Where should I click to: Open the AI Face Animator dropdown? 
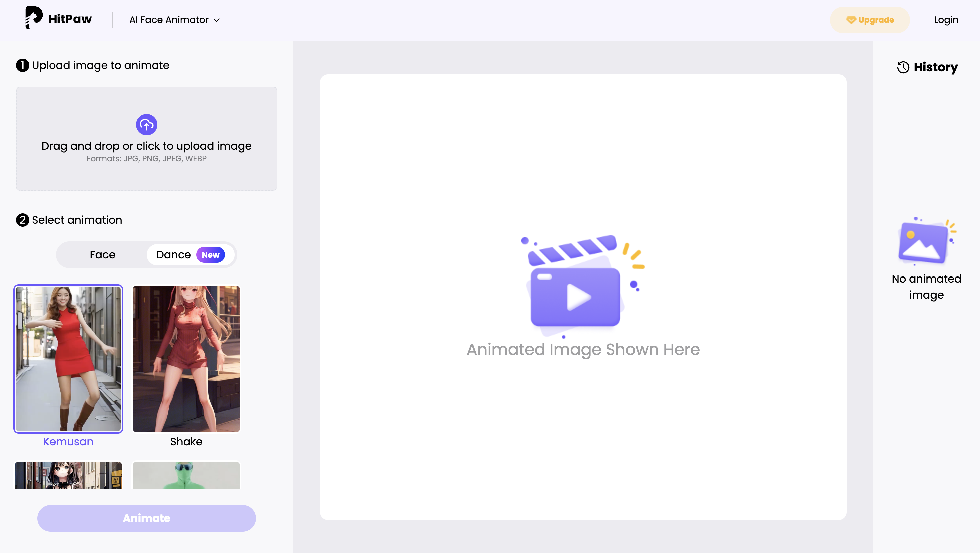[174, 20]
